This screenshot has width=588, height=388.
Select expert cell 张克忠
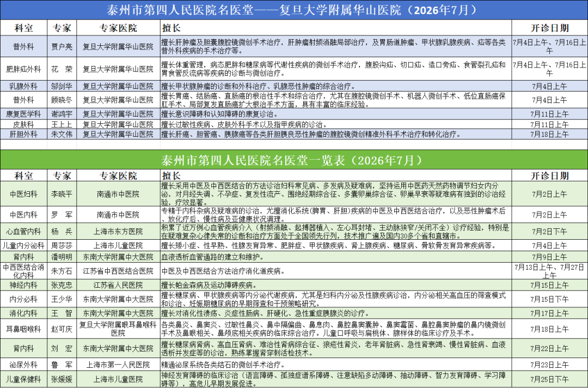click(62, 285)
